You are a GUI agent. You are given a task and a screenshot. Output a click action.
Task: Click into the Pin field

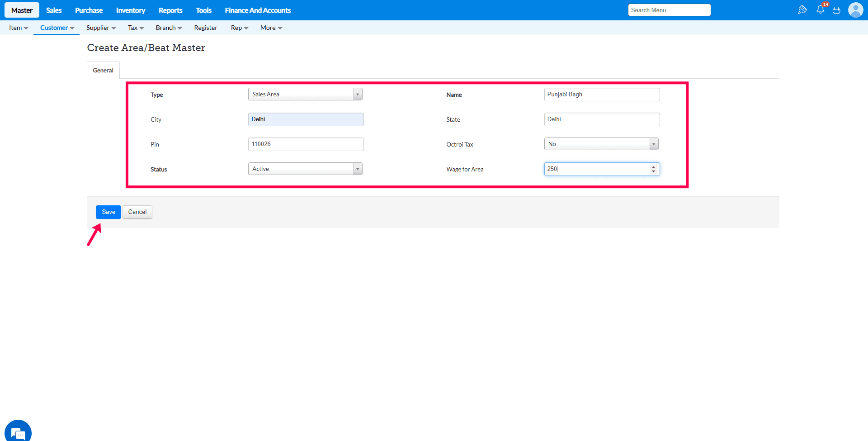[x=306, y=144]
